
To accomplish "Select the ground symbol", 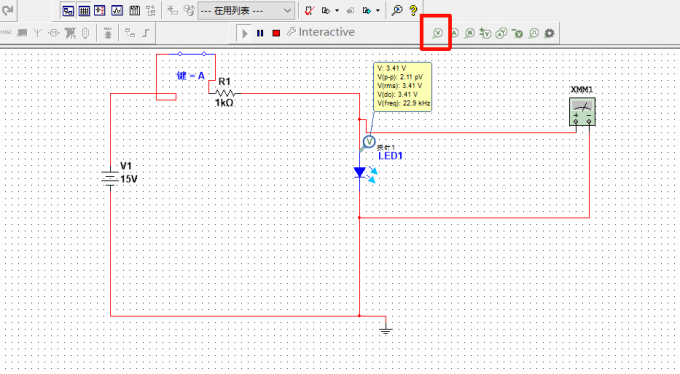I will (386, 330).
